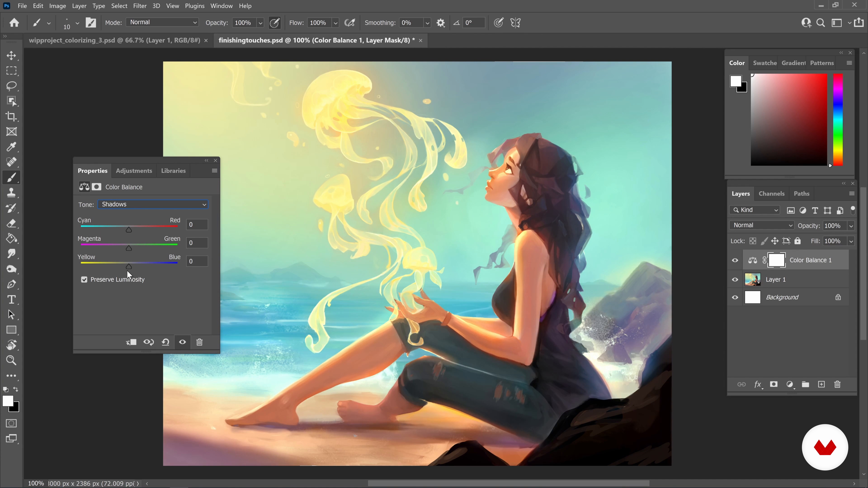
Task: Select the Rectangular Marquee tool
Action: pyautogui.click(x=12, y=71)
